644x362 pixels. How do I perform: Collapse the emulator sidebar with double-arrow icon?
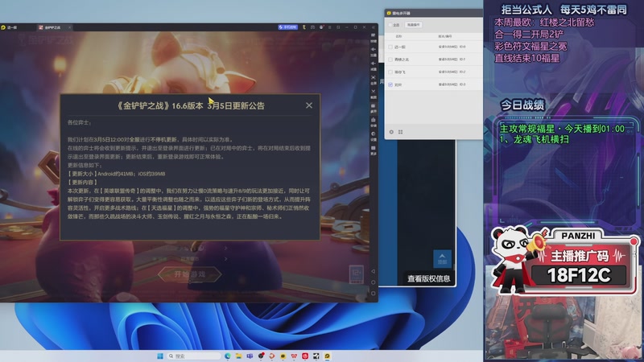(x=373, y=27)
